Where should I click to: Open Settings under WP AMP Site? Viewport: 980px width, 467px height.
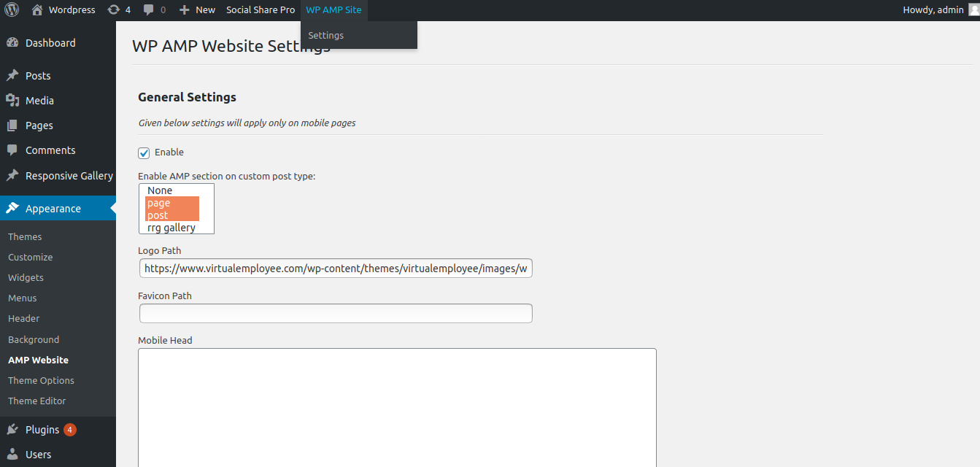click(326, 35)
